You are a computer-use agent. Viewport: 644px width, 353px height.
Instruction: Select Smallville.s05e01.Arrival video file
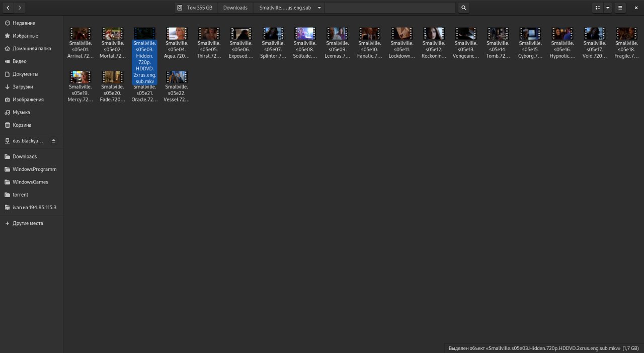80,43
